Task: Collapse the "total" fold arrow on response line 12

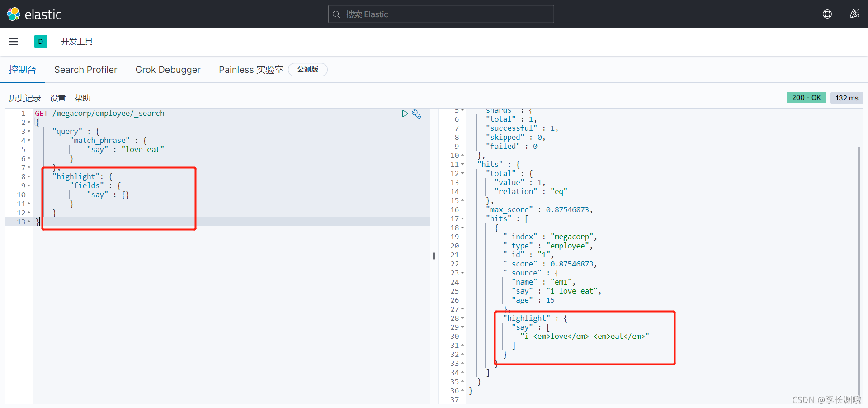Action: click(462, 174)
